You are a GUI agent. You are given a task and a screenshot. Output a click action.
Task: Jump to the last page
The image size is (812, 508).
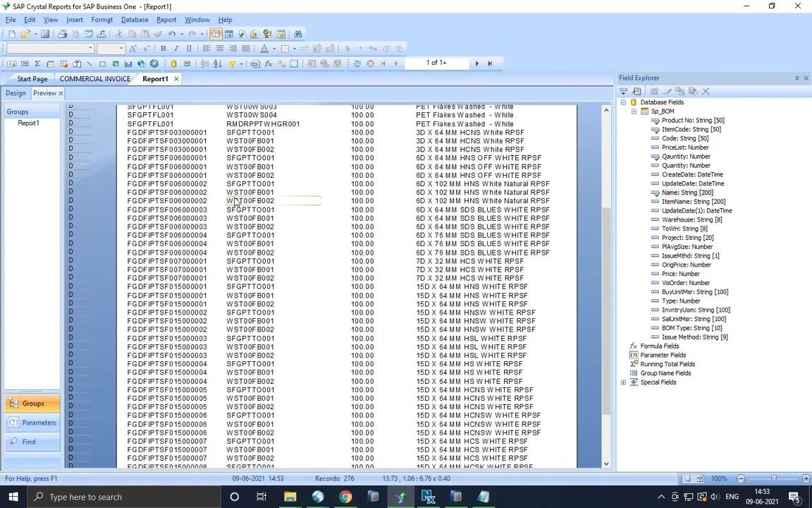tap(490, 64)
